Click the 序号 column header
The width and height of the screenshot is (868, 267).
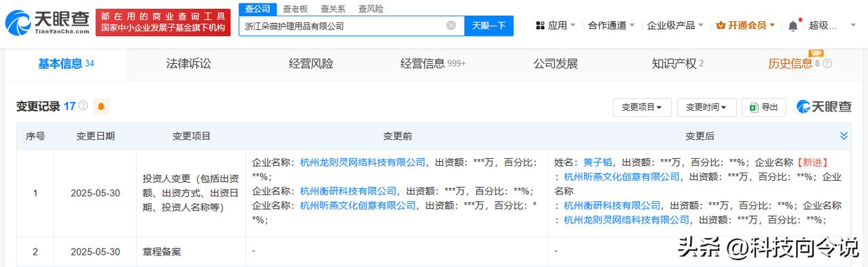(35, 136)
